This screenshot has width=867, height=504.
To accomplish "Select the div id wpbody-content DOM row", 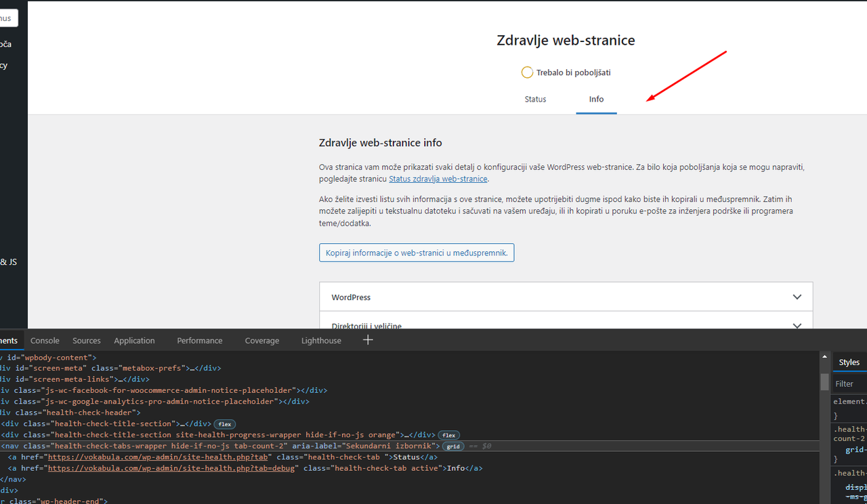I will 410,358.
